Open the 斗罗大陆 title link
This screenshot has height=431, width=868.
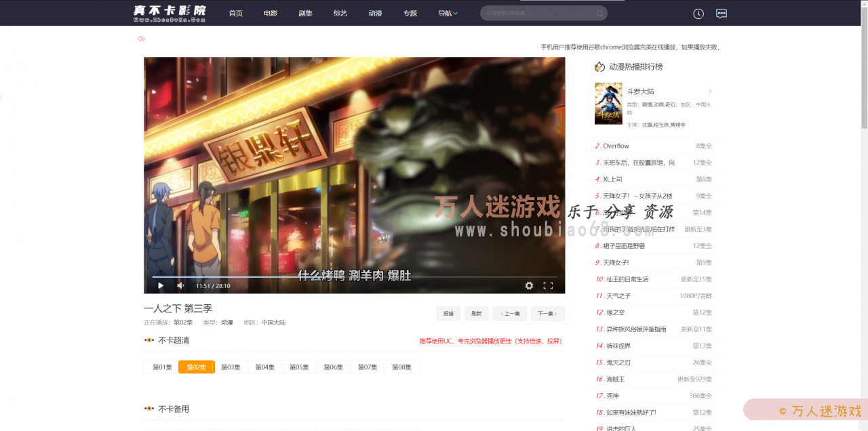pyautogui.click(x=640, y=91)
